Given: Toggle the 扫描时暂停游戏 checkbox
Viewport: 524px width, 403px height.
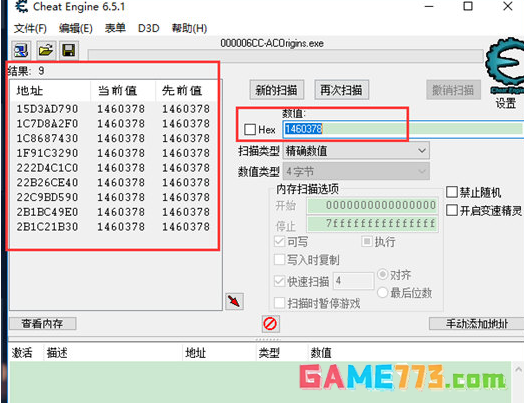Looking at the screenshot, I should [279, 303].
